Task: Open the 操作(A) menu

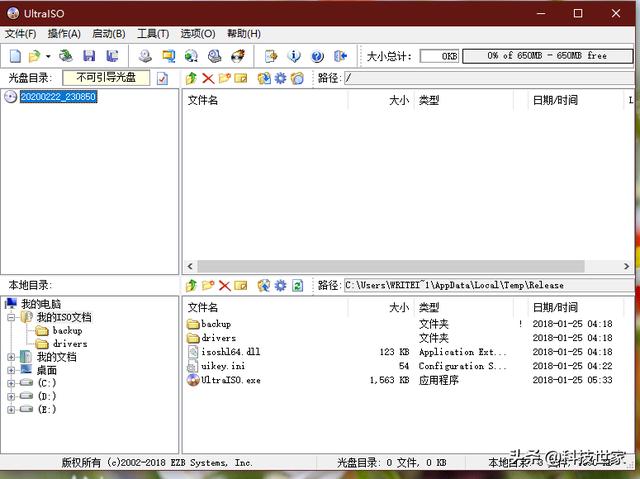Action: (x=64, y=33)
